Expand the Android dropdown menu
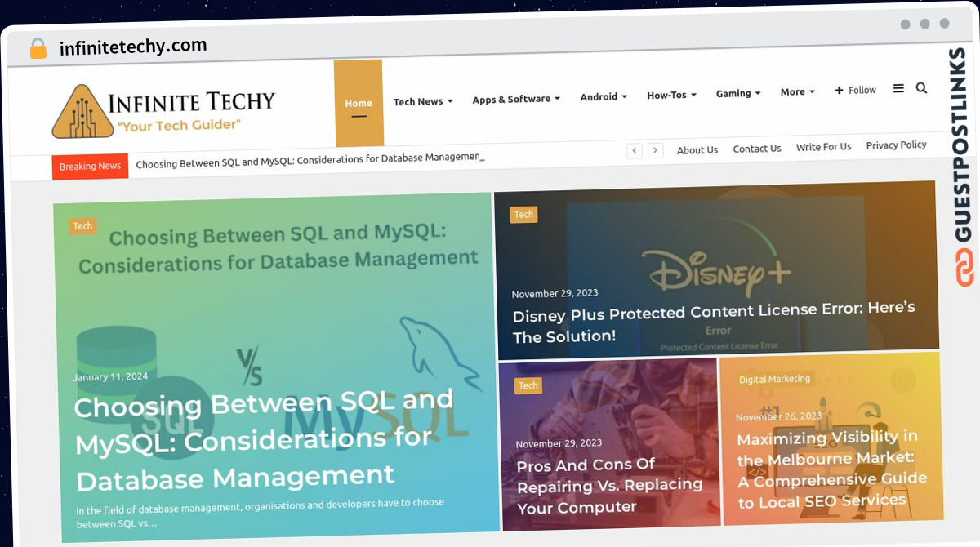Image resolution: width=980 pixels, height=547 pixels. (x=604, y=96)
